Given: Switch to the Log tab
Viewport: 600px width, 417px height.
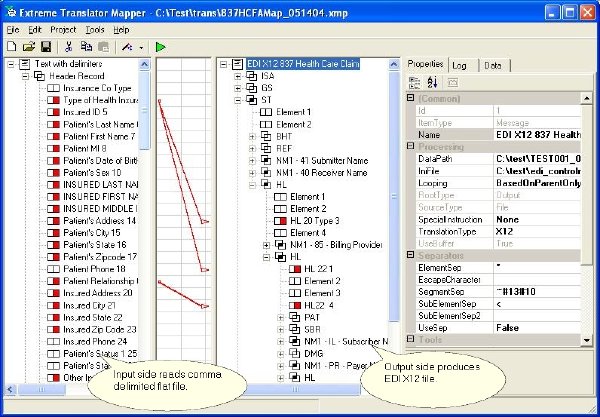Looking at the screenshot, I should coord(459,65).
